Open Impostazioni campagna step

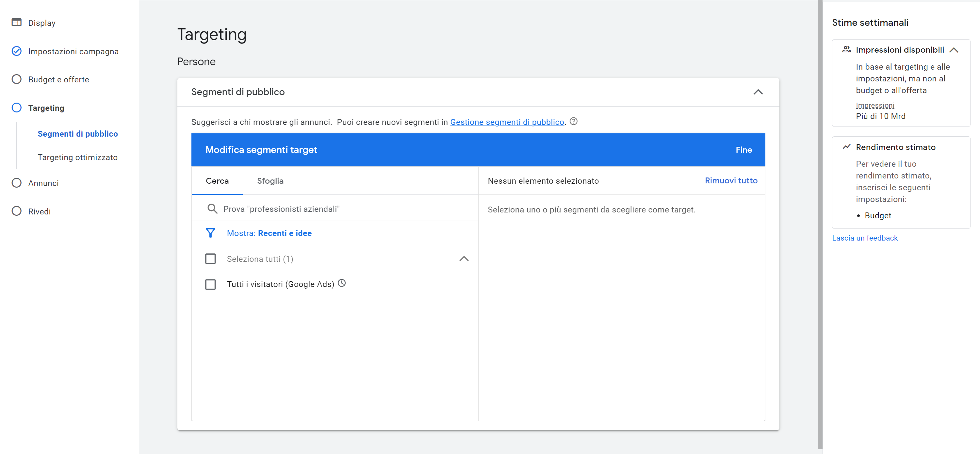tap(73, 51)
